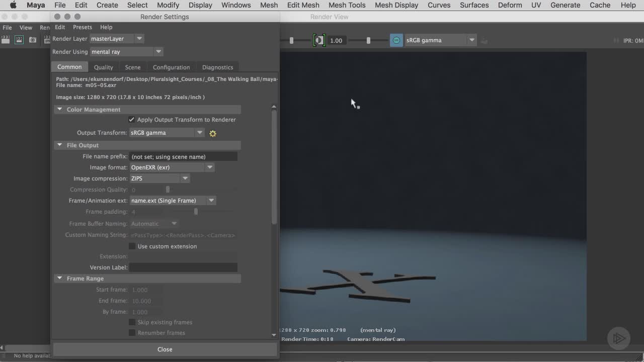
Task: Switch to the Common tab
Action: click(69, 67)
